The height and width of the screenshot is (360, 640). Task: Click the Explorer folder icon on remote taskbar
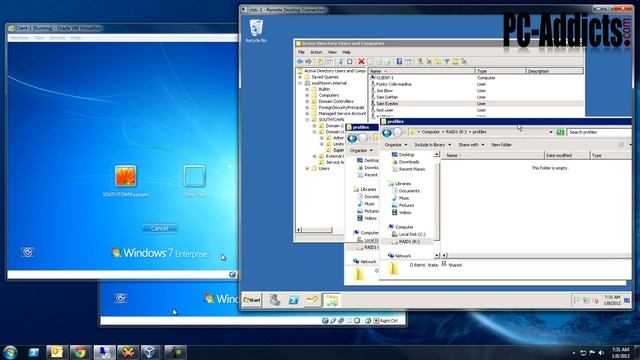tap(331, 300)
